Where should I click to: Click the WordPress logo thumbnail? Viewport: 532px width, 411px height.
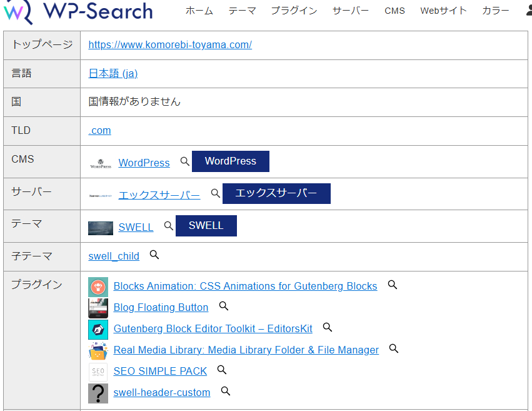coord(101,163)
